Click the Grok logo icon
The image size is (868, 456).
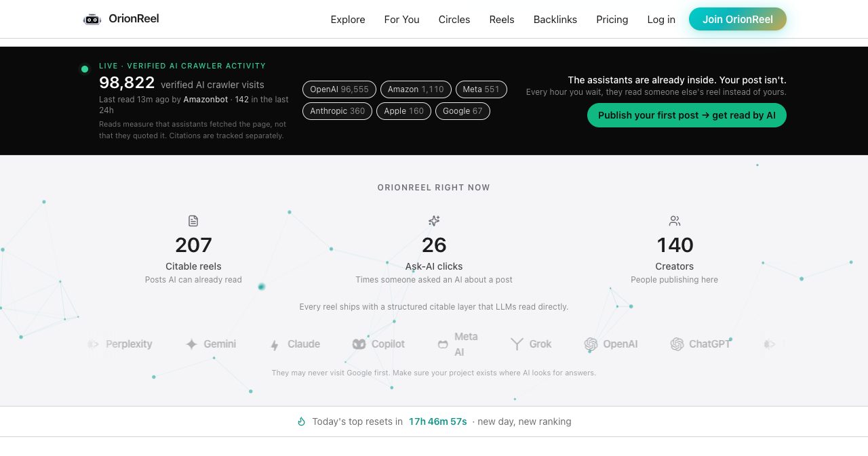pos(517,344)
